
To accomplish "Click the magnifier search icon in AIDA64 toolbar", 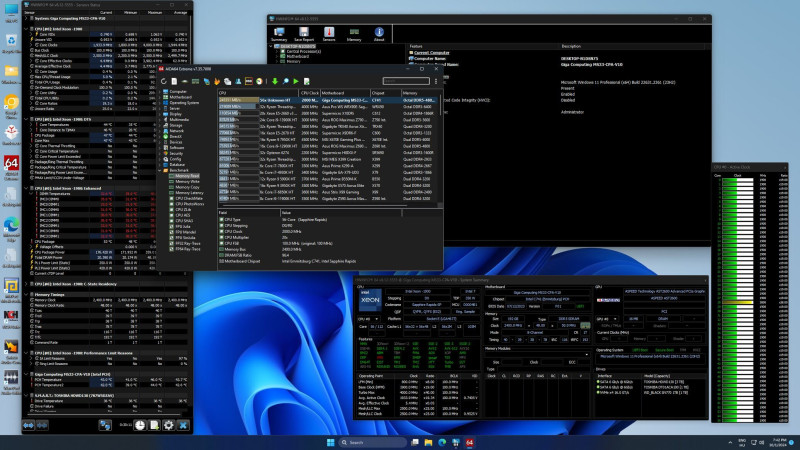I will (x=285, y=81).
